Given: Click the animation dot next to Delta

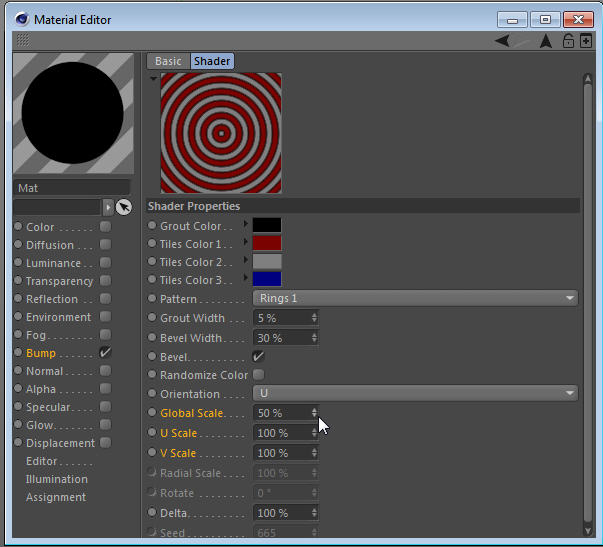Looking at the screenshot, I should (152, 512).
